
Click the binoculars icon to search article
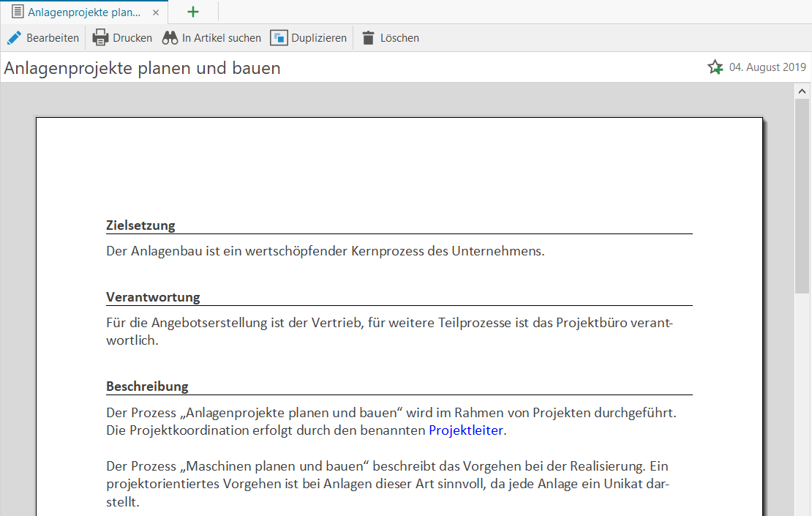(170, 38)
